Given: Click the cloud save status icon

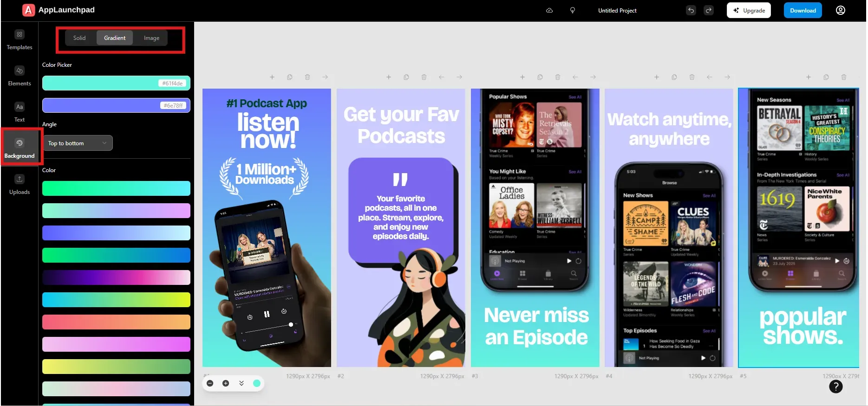Looking at the screenshot, I should 549,10.
